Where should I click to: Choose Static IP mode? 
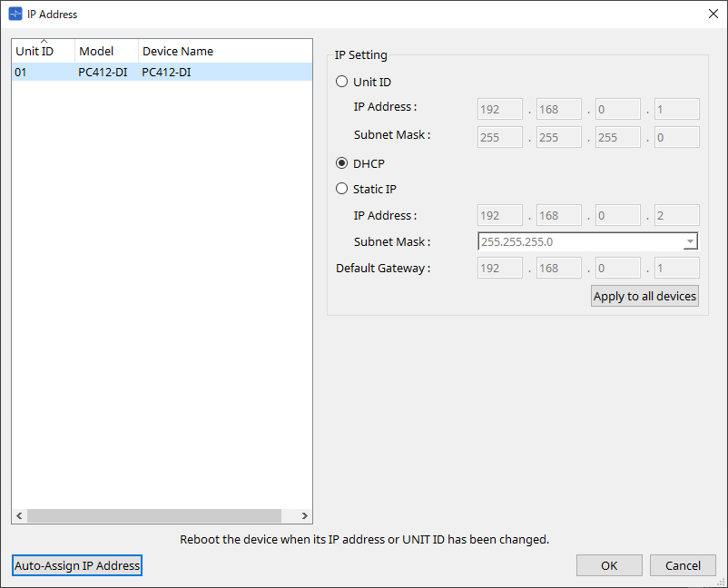click(341, 189)
